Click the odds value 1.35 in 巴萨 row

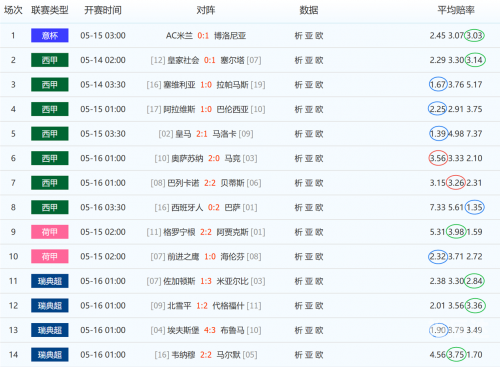pos(474,207)
